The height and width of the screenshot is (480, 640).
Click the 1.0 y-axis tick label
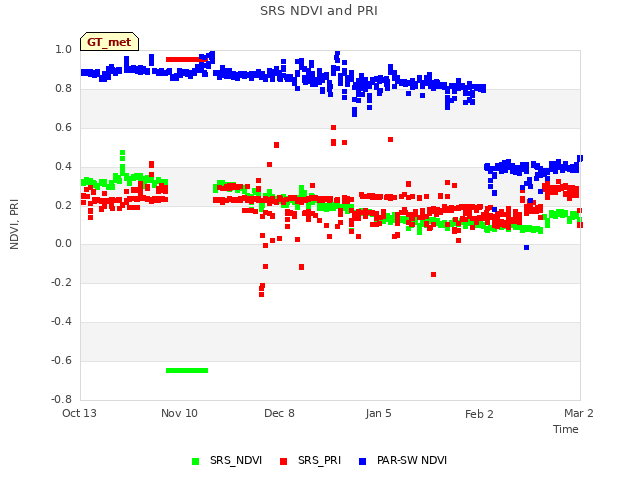(64, 50)
